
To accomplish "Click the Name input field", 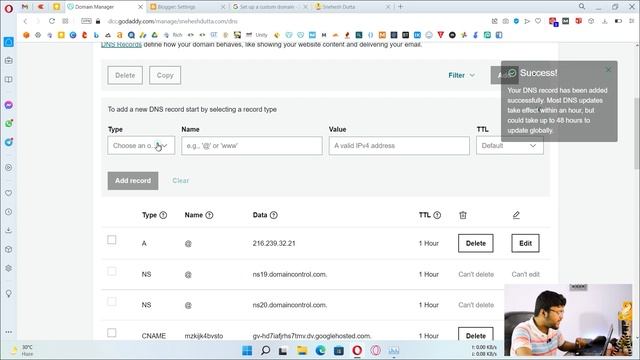I will coord(252,146).
